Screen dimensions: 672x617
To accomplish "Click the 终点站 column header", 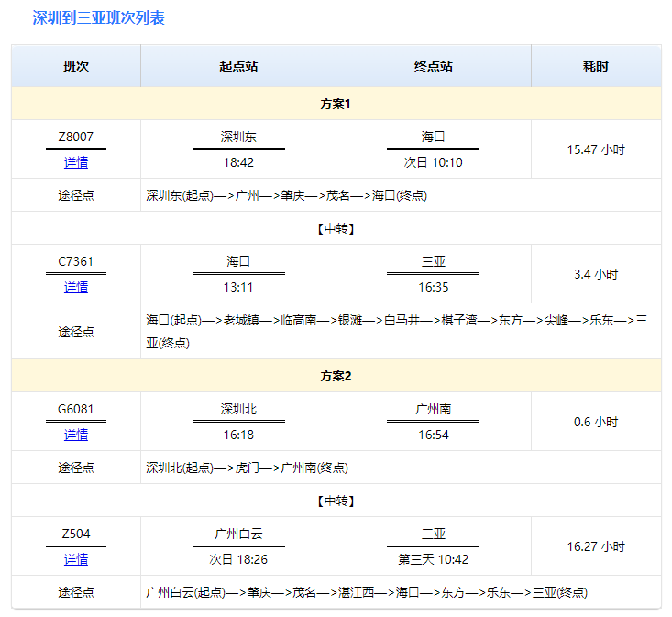I will (434, 66).
